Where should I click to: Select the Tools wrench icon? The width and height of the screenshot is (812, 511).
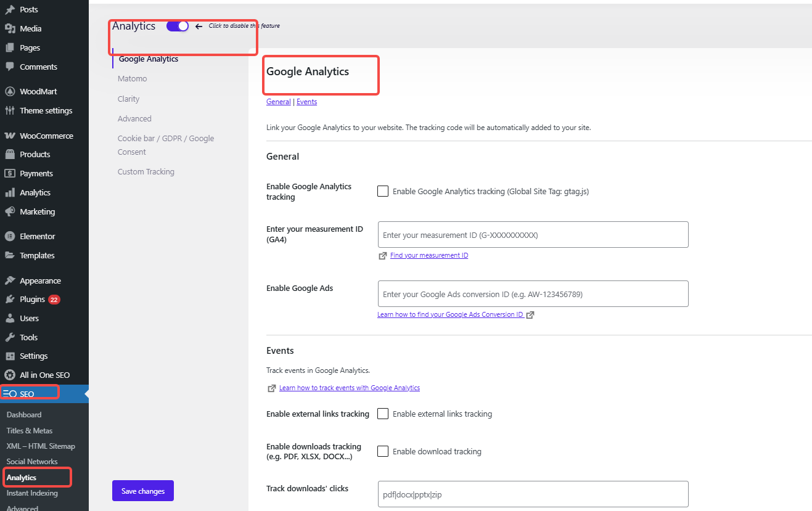(10, 337)
